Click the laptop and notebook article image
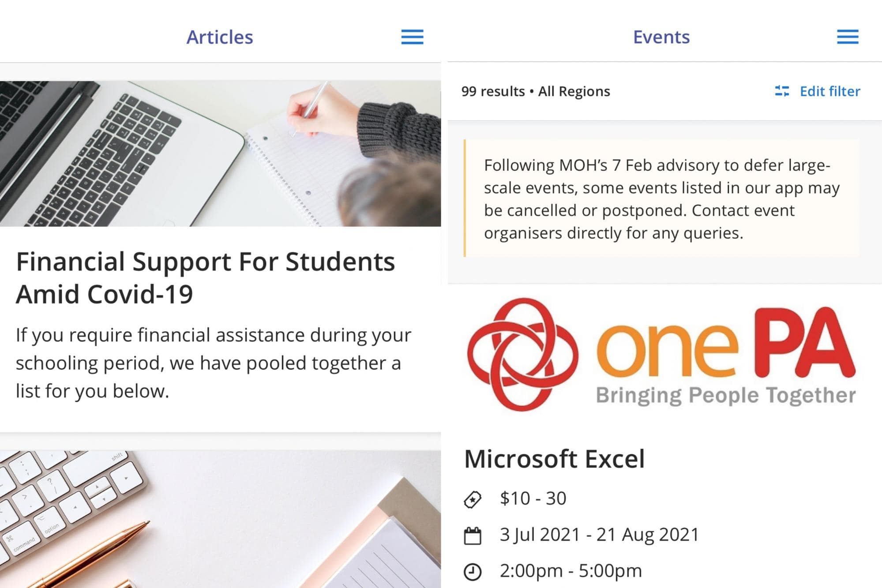 tap(220, 154)
